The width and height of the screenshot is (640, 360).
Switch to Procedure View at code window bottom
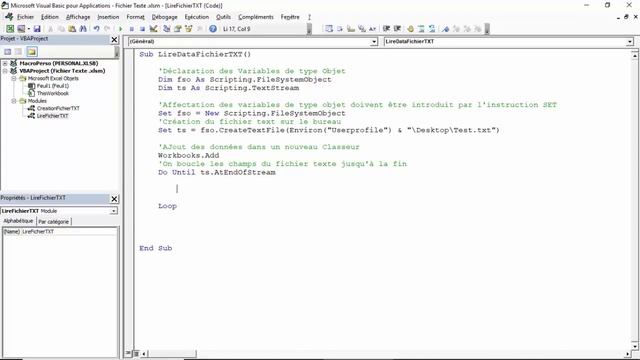point(129,353)
